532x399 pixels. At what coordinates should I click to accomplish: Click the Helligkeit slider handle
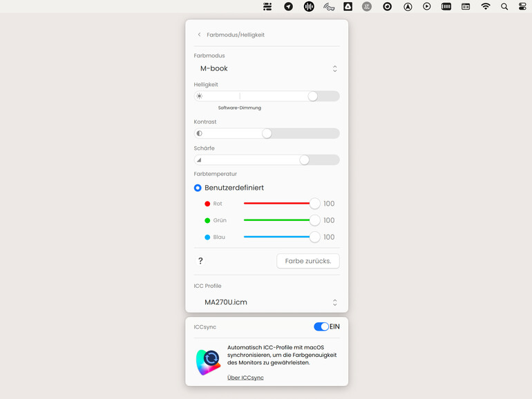click(313, 96)
